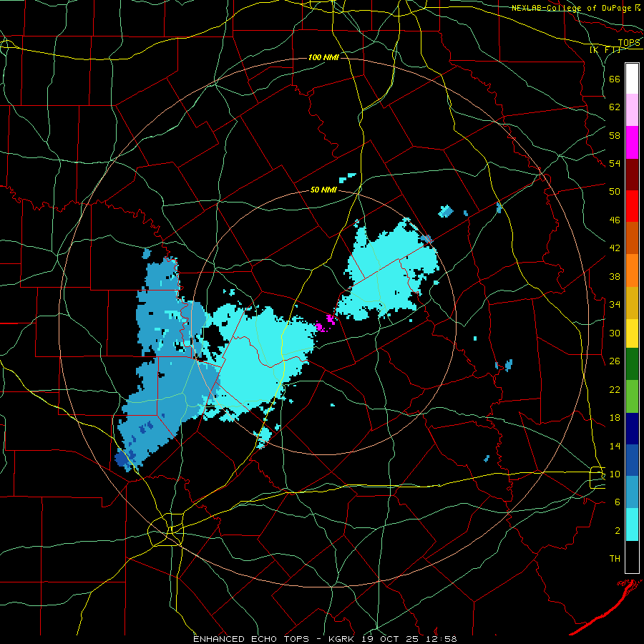Click the magenta 58 kft legend swatch
Viewport: 644px width, 644px height.
pos(632,142)
